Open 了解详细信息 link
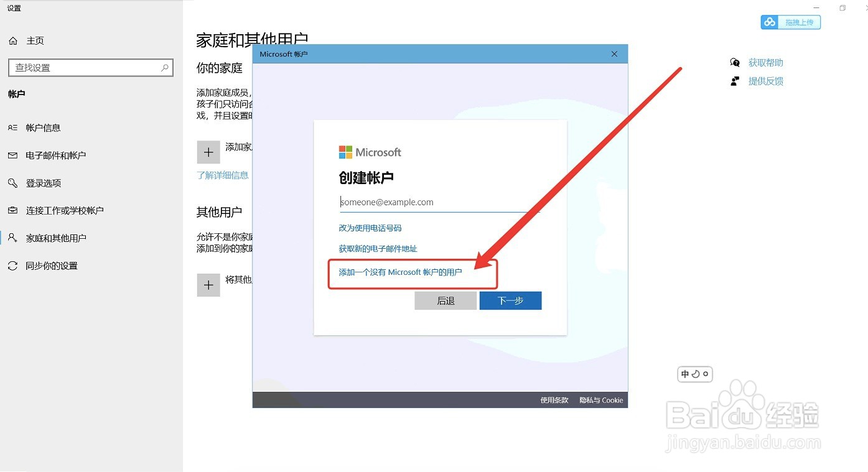This screenshot has height=472, width=868. coord(223,175)
